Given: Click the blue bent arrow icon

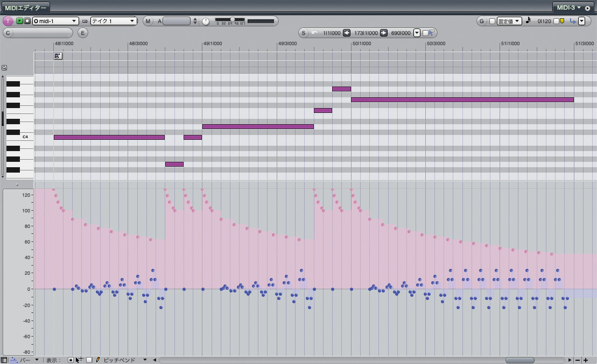Looking at the screenshot, I should pos(573,22).
